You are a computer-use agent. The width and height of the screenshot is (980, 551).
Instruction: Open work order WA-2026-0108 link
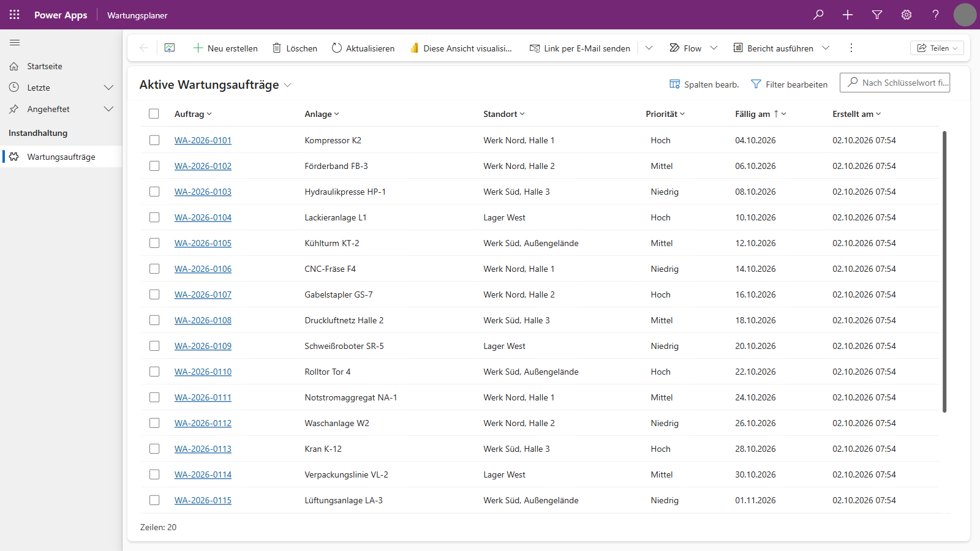click(203, 320)
